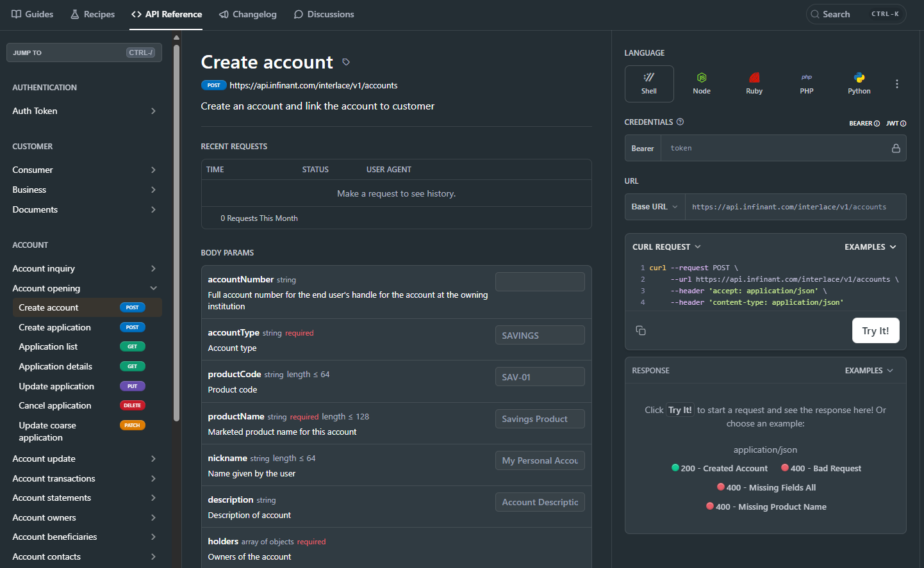
Task: Select the Node language icon
Action: tap(702, 84)
